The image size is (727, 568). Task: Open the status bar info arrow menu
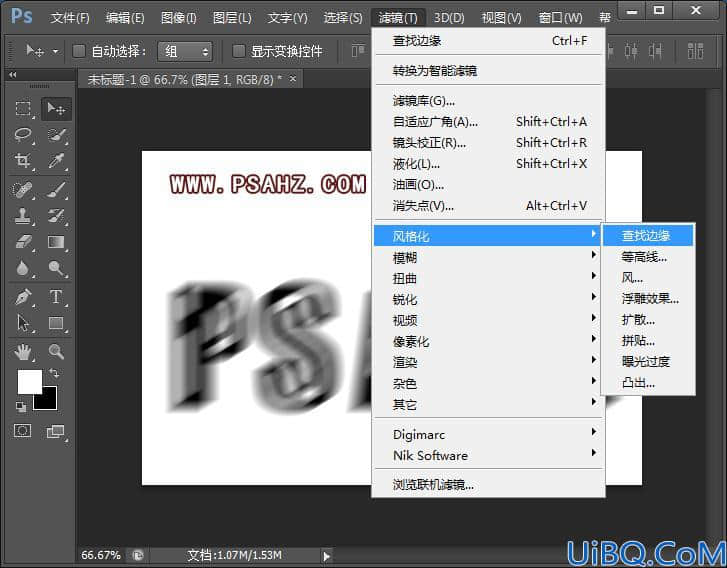coord(327,555)
